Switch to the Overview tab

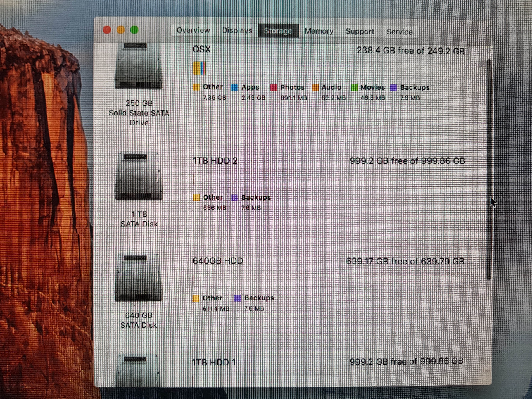[193, 30]
